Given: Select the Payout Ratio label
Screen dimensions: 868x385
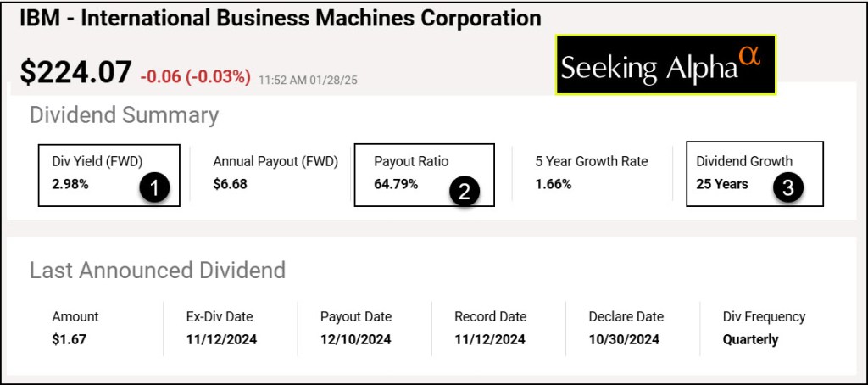Looking at the screenshot, I should (411, 161).
